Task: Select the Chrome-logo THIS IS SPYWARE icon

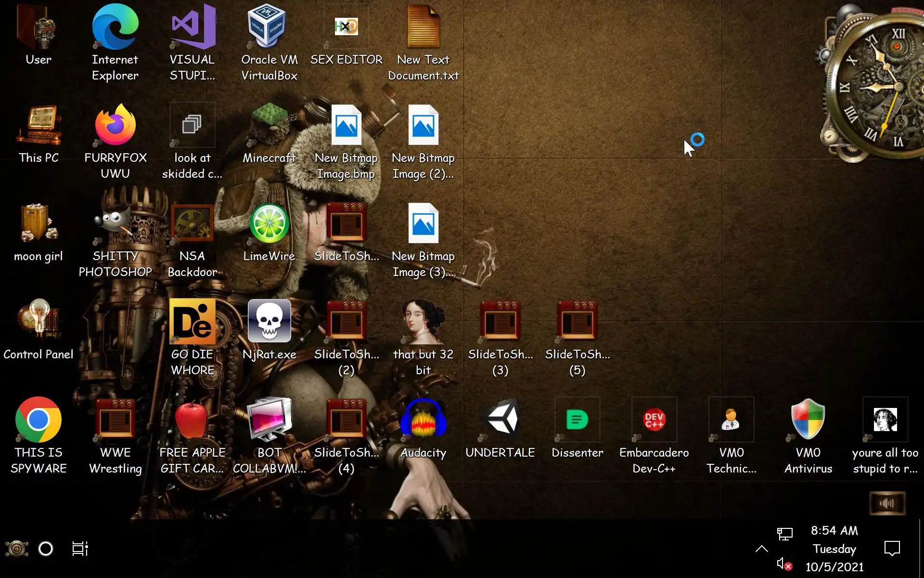Action: 38,419
